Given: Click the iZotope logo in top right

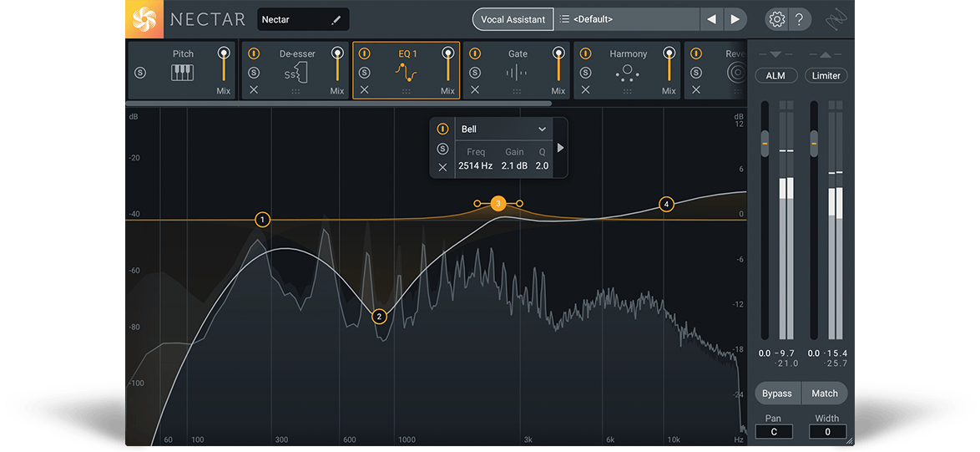Looking at the screenshot, I should point(837,20).
